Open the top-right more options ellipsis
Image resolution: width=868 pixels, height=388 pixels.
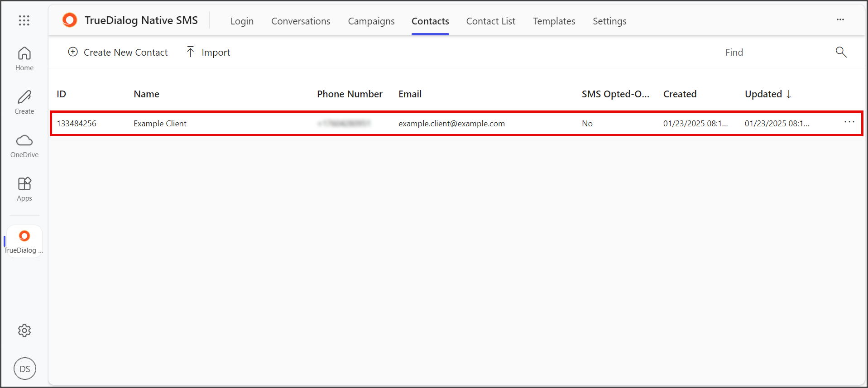click(x=840, y=19)
